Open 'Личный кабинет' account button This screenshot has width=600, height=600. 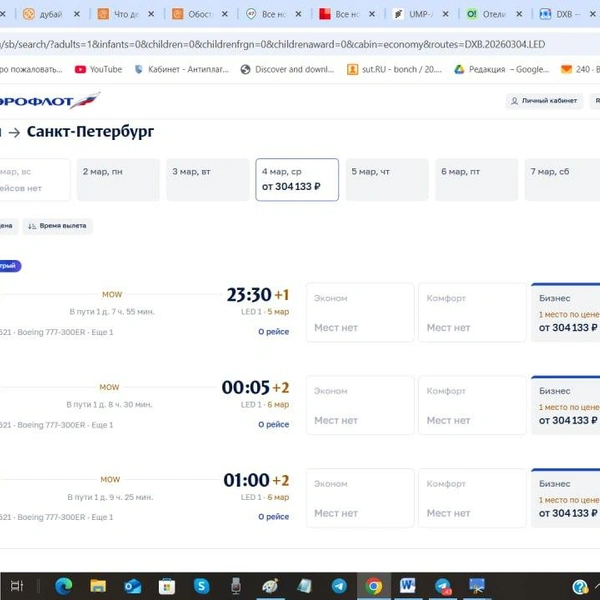coord(544,101)
